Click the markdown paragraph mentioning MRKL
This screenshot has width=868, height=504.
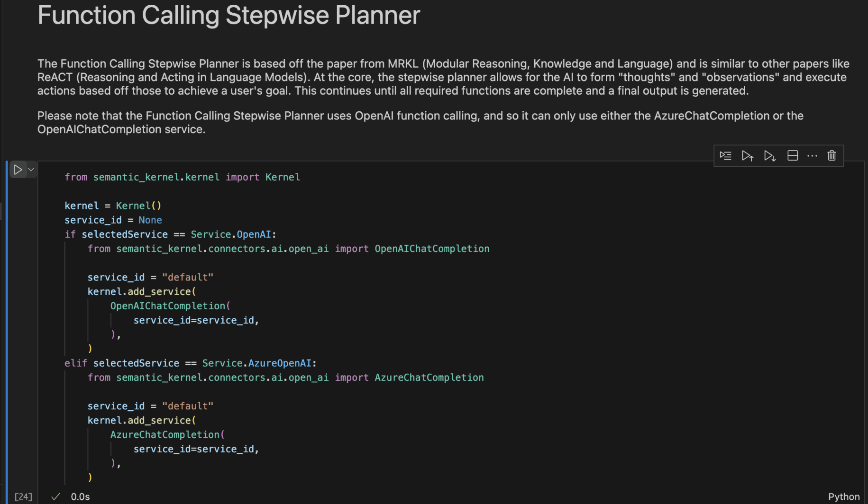(443, 77)
